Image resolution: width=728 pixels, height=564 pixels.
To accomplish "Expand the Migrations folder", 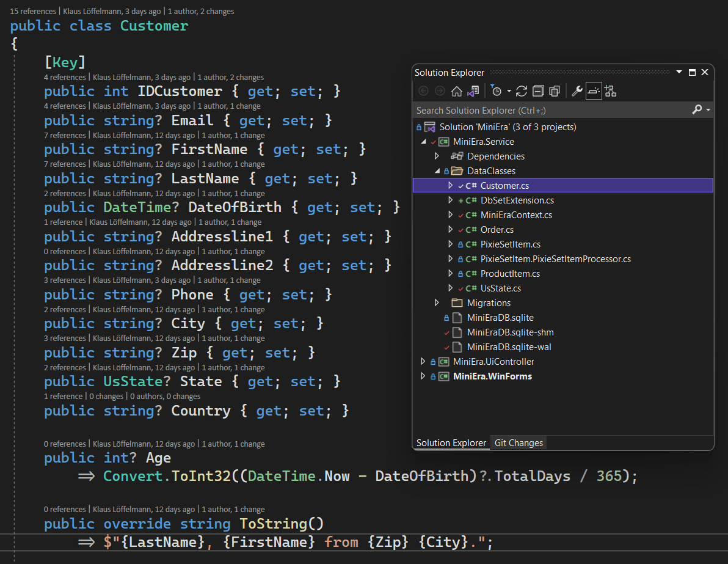I will coord(436,302).
